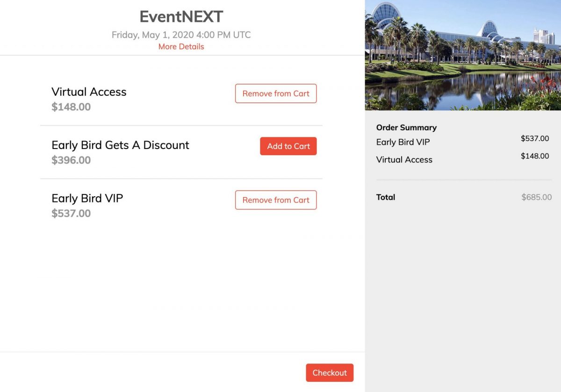Select the Early Bird VIP ticket name
The width and height of the screenshot is (561, 392).
click(87, 198)
